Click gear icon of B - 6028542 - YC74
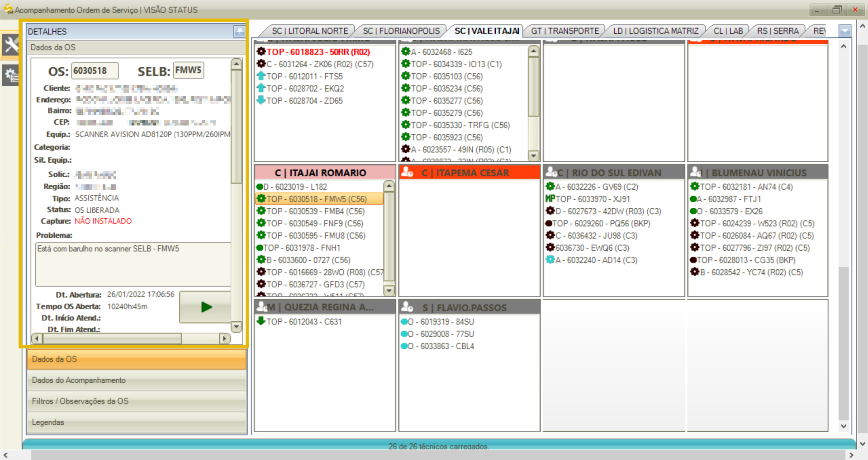Screen dimensions: 868x460 coord(695,272)
